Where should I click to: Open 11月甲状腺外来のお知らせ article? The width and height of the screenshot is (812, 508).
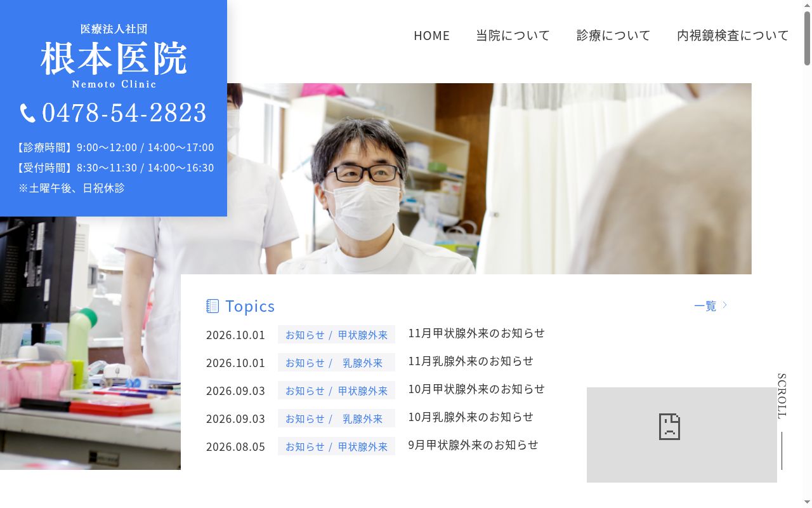(x=476, y=333)
